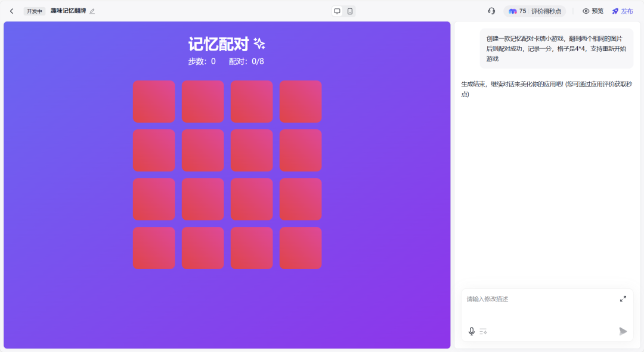
Task: Click the prompt optimize icon beside microphone
Action: (484, 331)
